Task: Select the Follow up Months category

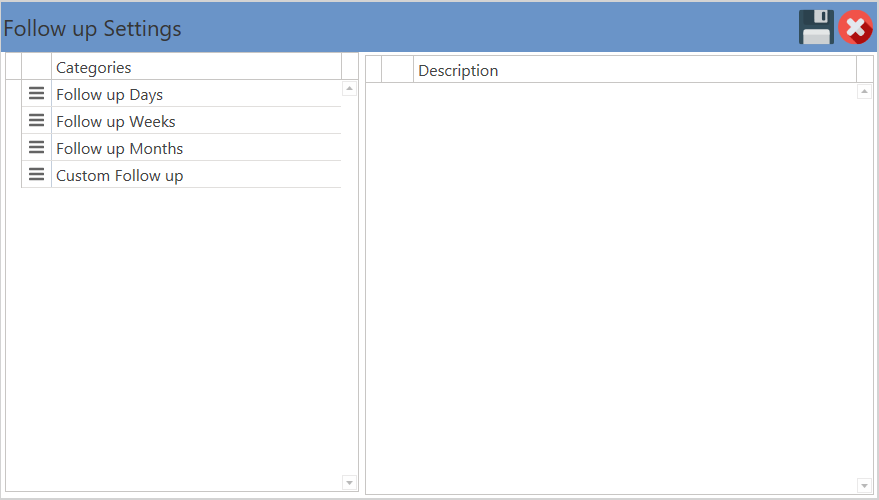Action: [196, 147]
